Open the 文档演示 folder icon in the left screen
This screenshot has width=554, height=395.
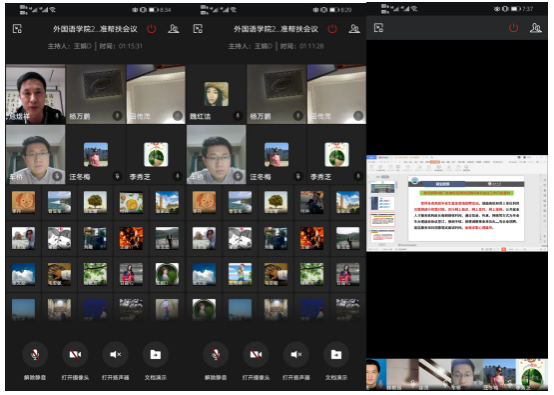(155, 354)
